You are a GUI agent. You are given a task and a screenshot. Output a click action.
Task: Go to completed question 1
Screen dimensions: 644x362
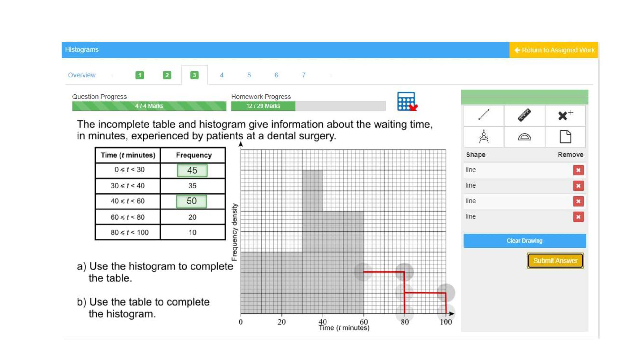(140, 75)
